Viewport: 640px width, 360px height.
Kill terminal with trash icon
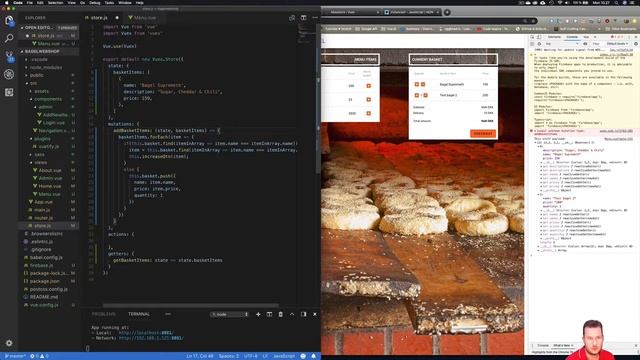tap(280, 314)
